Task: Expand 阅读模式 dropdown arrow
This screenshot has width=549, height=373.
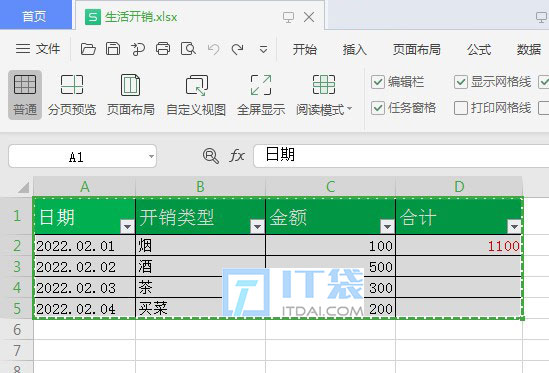Action: (x=349, y=109)
